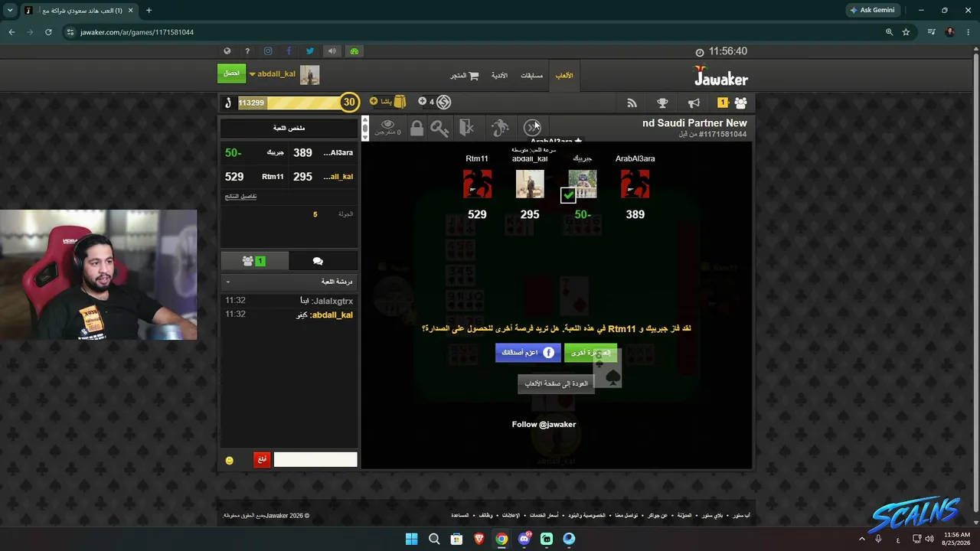Image resolution: width=980 pixels, height=551 pixels.
Task: Open new browser tab plus button
Action: point(149,11)
